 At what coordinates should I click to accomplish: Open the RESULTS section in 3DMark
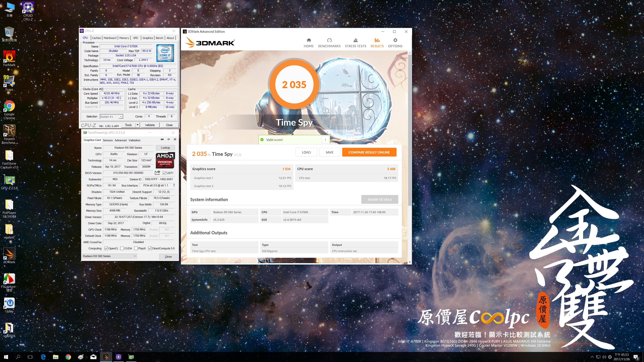coord(377,43)
